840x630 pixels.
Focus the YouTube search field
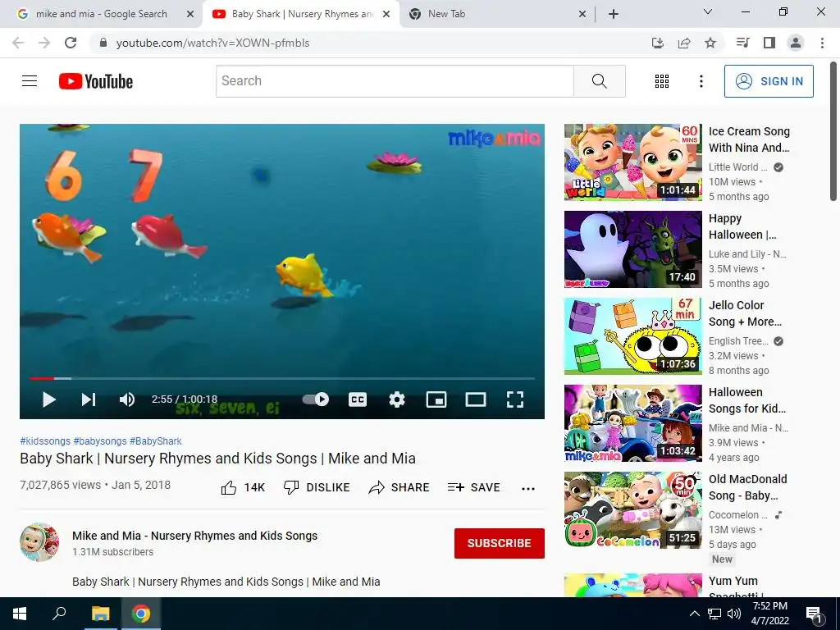pos(395,81)
